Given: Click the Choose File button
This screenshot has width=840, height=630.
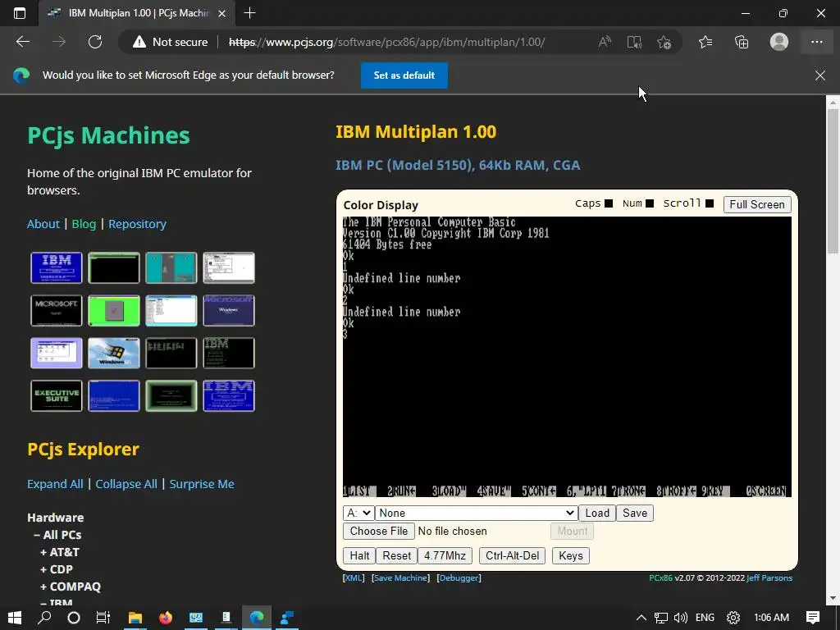Looking at the screenshot, I should click(x=379, y=531).
